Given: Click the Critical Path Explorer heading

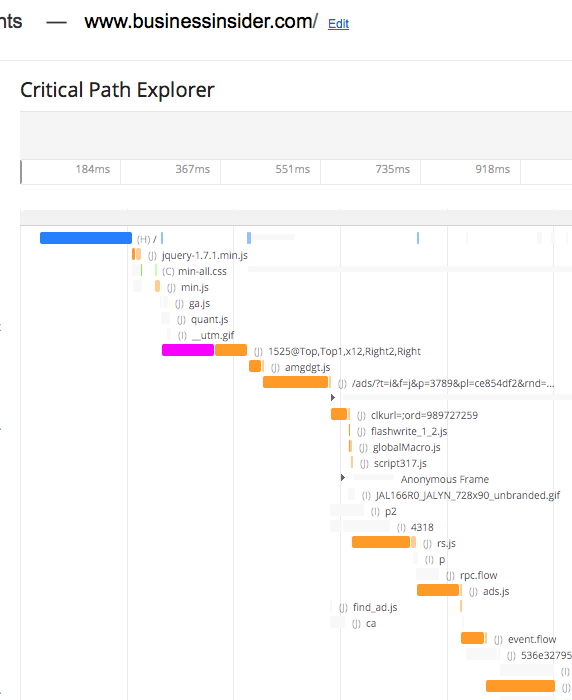Looking at the screenshot, I should (117, 90).
